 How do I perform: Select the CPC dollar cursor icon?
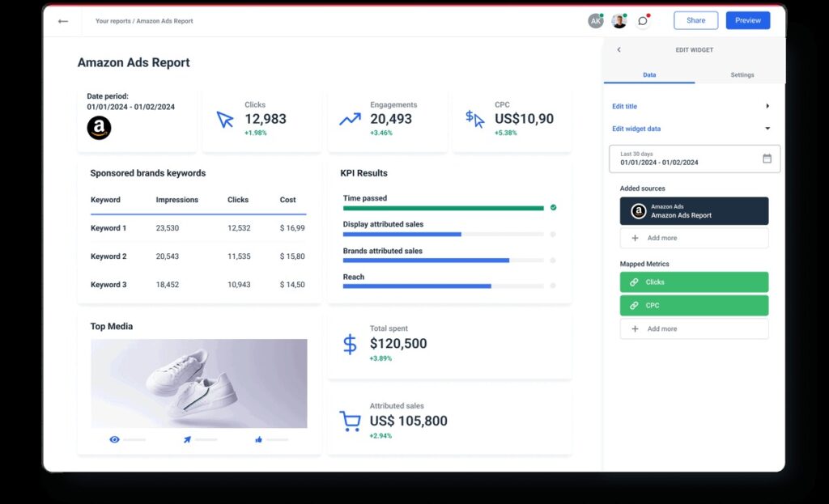[x=474, y=119]
